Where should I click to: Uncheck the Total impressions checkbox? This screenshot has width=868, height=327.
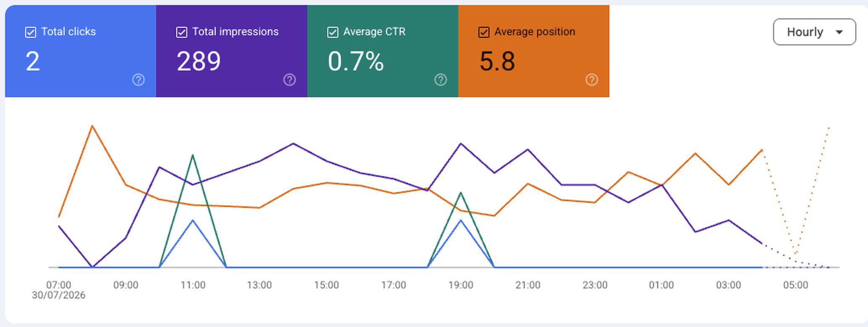pos(182,32)
